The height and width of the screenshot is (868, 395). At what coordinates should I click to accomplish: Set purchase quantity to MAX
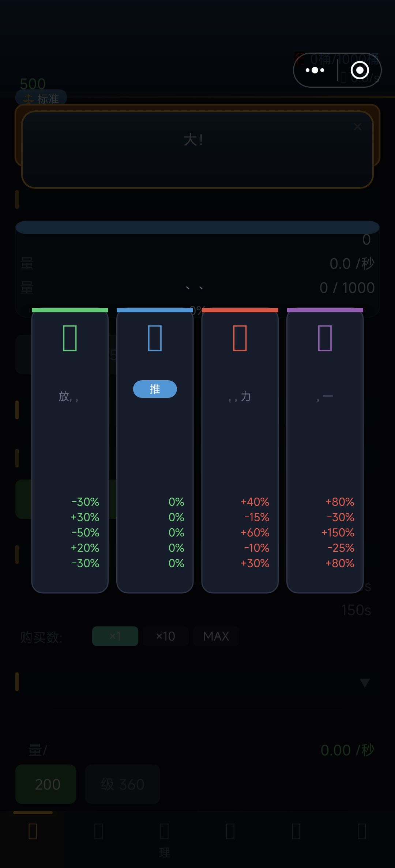pos(216,636)
